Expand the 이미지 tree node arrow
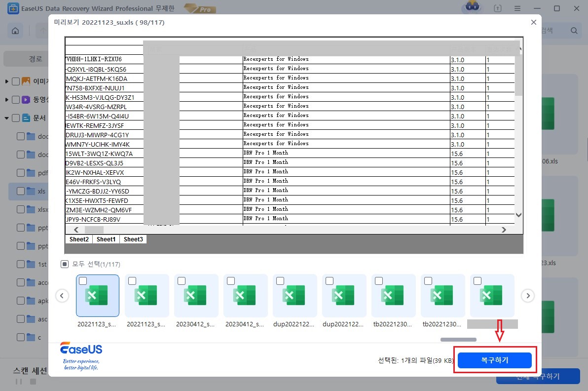Viewport: 588px width, 391px height. pos(6,81)
